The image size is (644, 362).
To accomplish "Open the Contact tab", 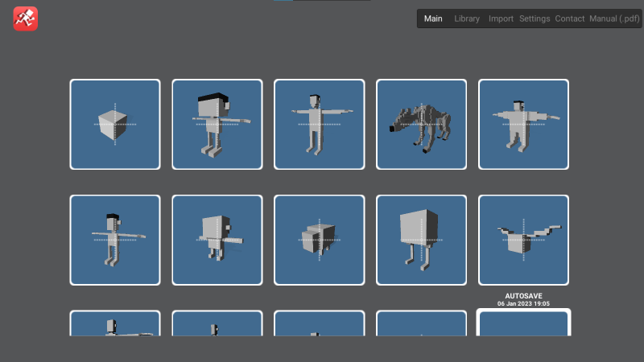I will coord(570,19).
